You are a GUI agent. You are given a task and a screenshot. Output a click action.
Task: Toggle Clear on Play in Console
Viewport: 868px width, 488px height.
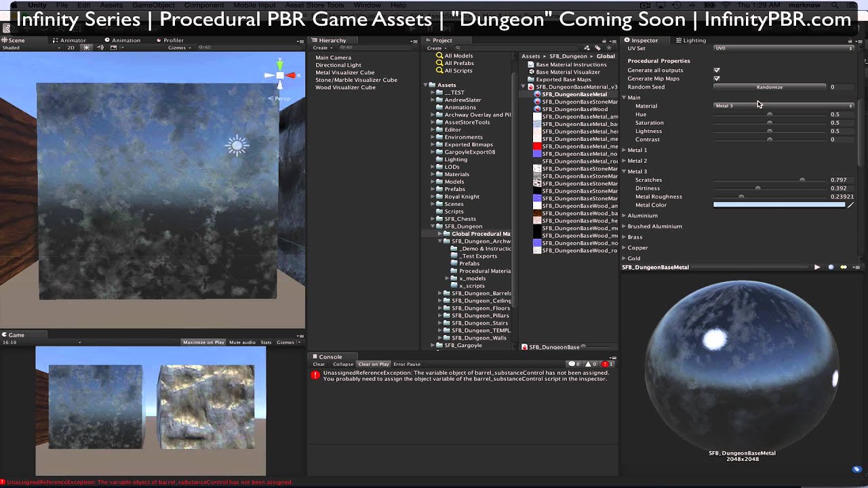click(374, 364)
